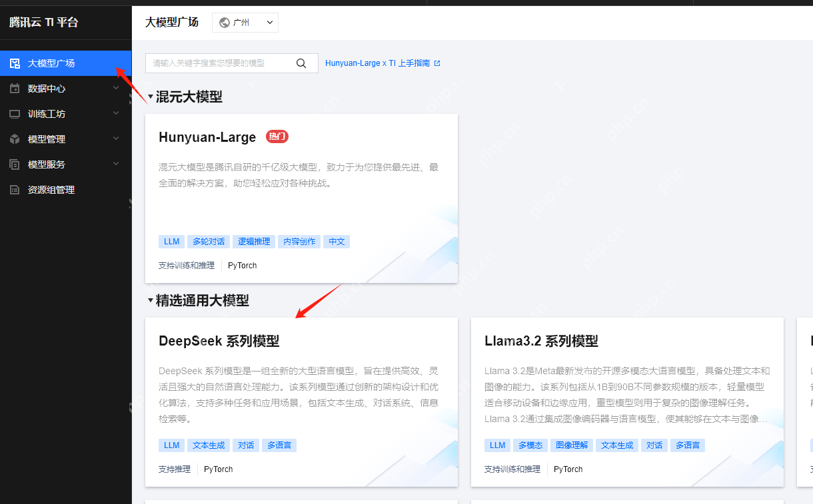Expand the 模型服务 sidebar submenu
This screenshot has width=813, height=504.
116,164
